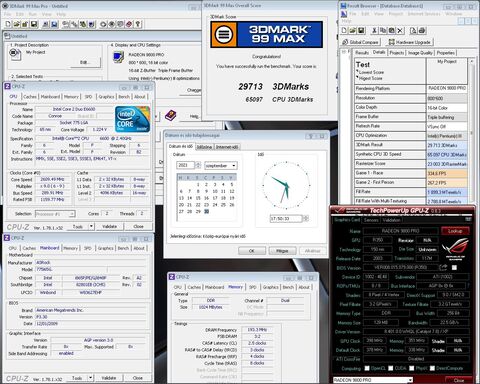Select Internet idő tab in date dialog
The width and height of the screenshot is (480, 384).
click(x=227, y=147)
